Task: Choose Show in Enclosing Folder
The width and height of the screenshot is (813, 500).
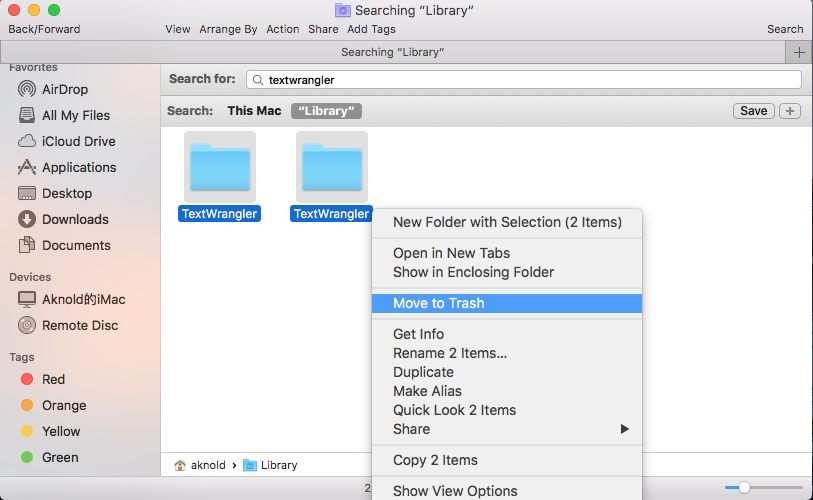Action: coord(507,272)
